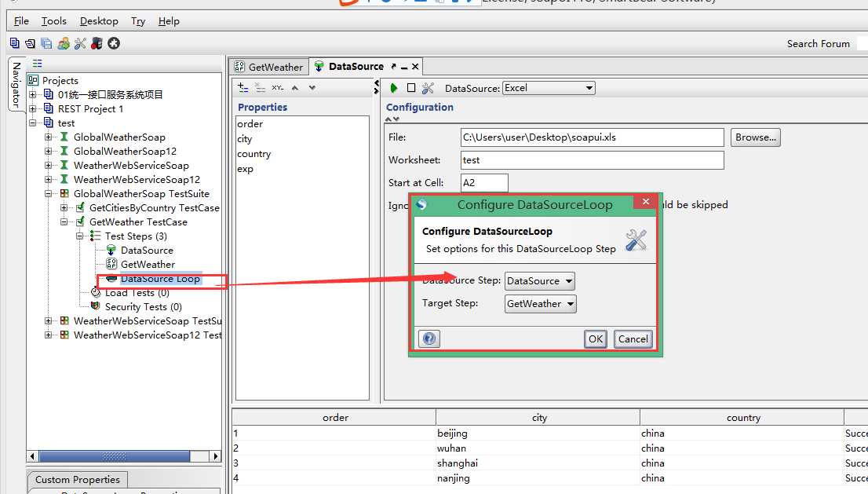Run the DataSource with green play icon
868x494 pixels.
(x=394, y=88)
